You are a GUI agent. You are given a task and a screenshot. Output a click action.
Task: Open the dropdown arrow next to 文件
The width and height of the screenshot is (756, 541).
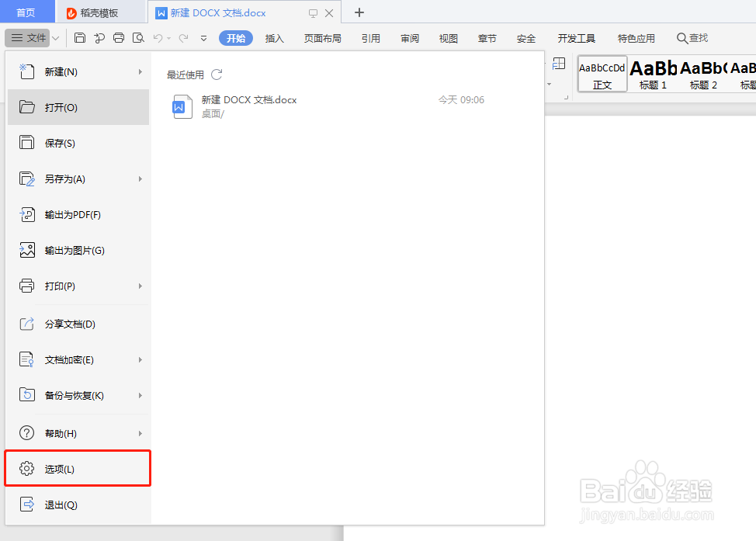[55, 38]
